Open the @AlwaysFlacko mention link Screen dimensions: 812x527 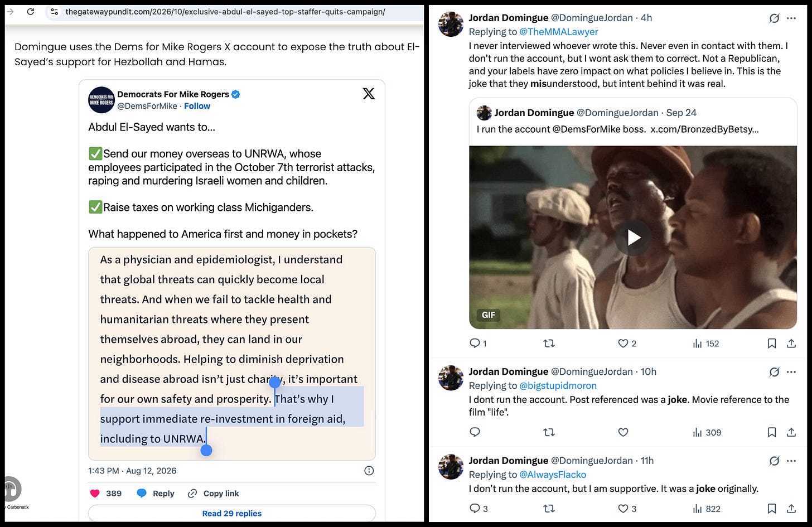pos(553,475)
